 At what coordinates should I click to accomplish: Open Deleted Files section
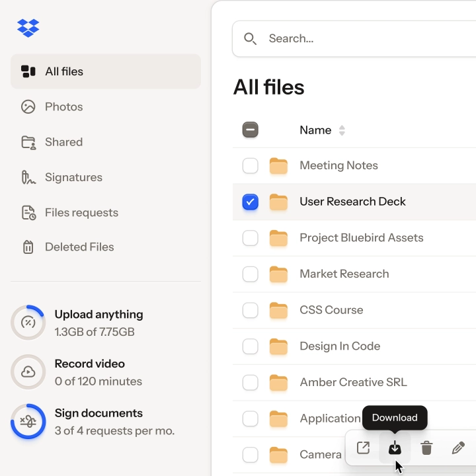click(x=106, y=247)
